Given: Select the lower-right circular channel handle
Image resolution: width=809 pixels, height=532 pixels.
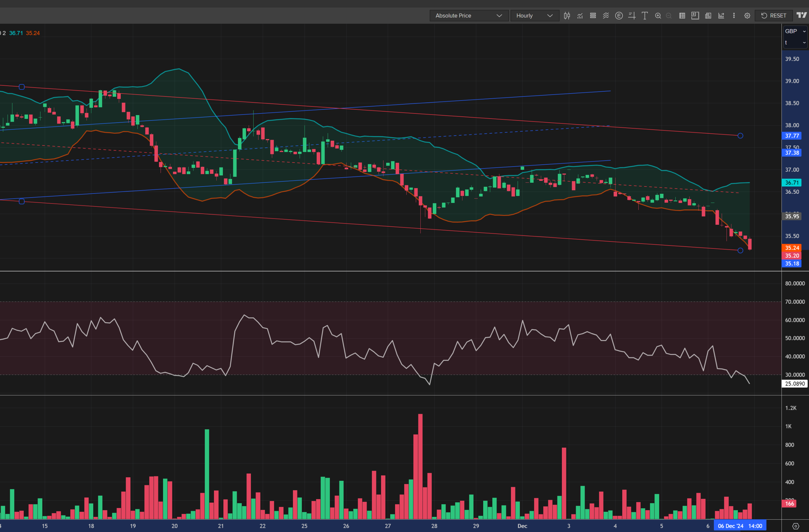Looking at the screenshot, I should tap(740, 251).
